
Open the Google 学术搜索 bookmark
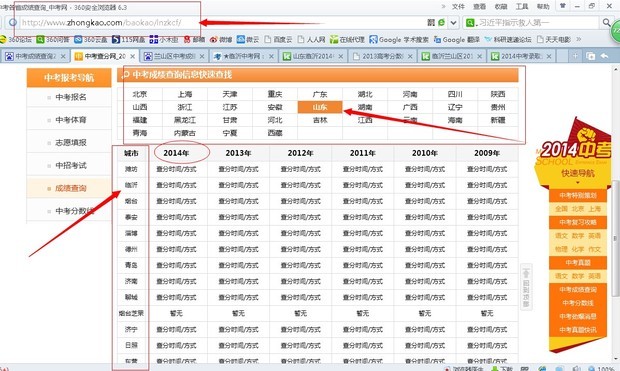pos(399,40)
